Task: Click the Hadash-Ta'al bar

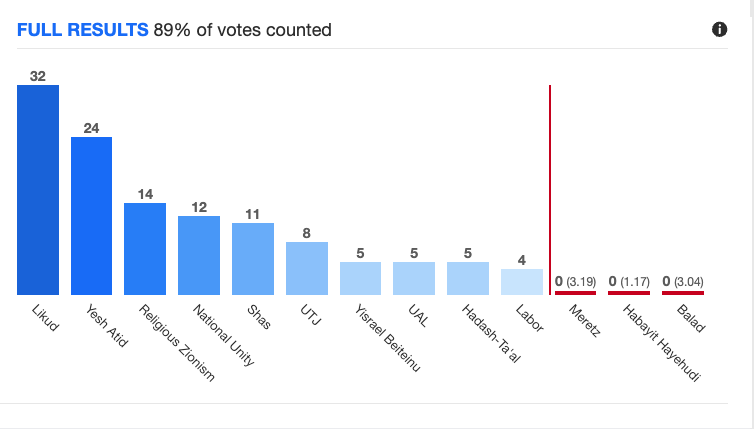Action: [468, 278]
